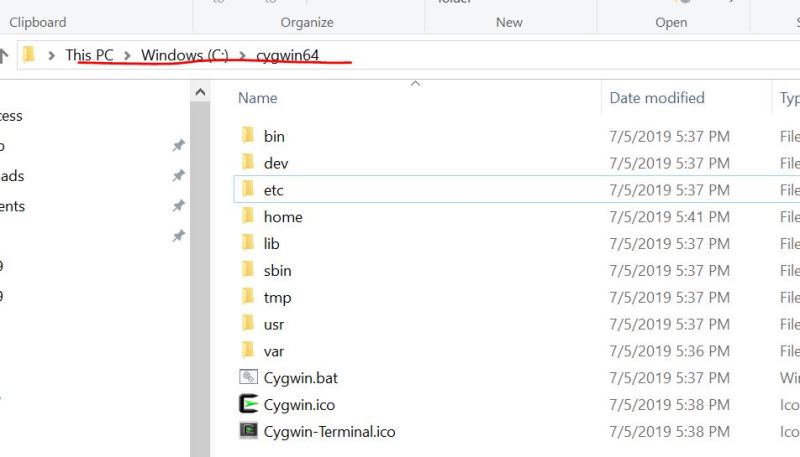
Task: Click the lib folder icon
Action: 248,243
